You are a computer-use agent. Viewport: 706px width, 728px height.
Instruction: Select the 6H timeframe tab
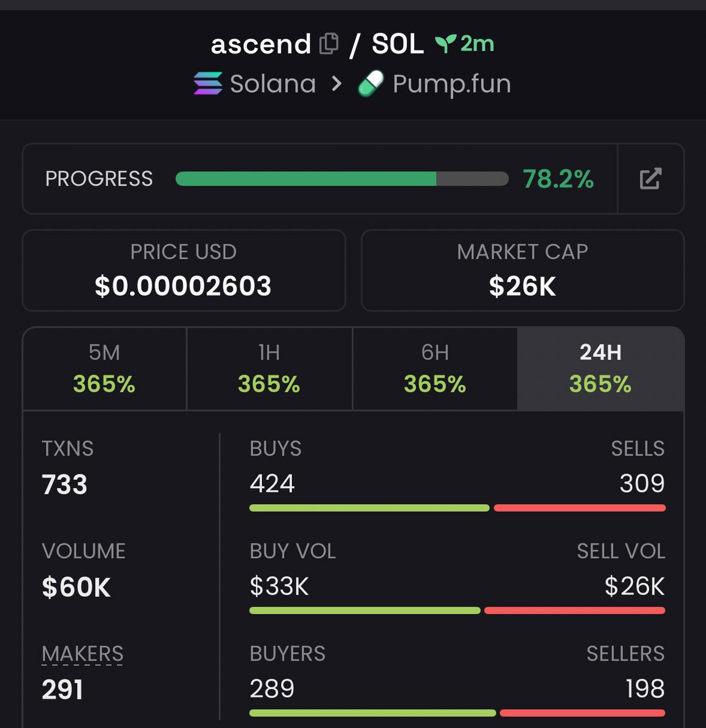click(x=435, y=369)
